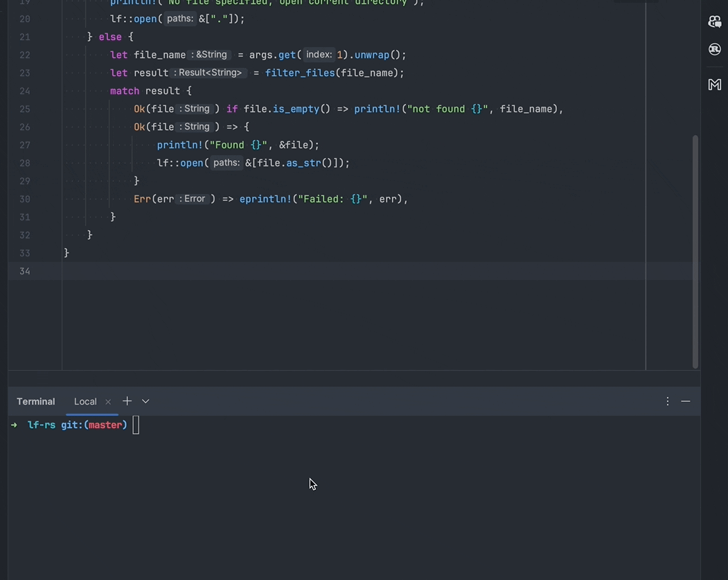Click 'master' branch name in terminal
The height and width of the screenshot is (580, 728).
click(105, 425)
